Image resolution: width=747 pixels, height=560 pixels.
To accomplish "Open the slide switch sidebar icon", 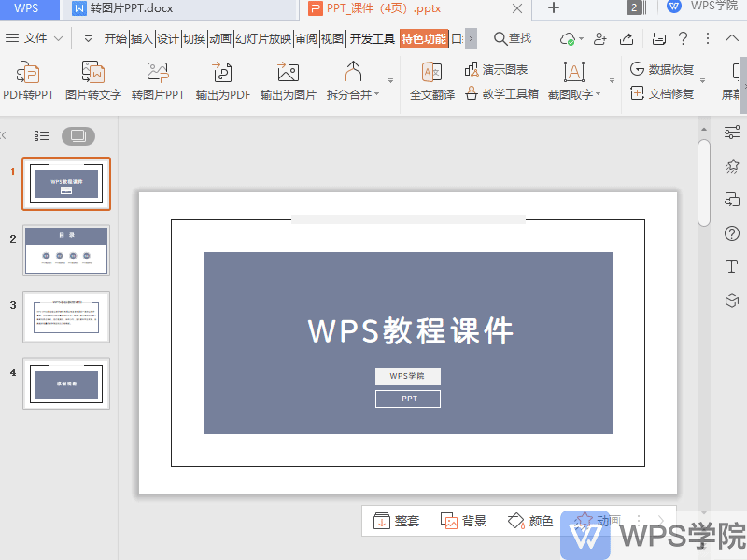I will [732, 199].
